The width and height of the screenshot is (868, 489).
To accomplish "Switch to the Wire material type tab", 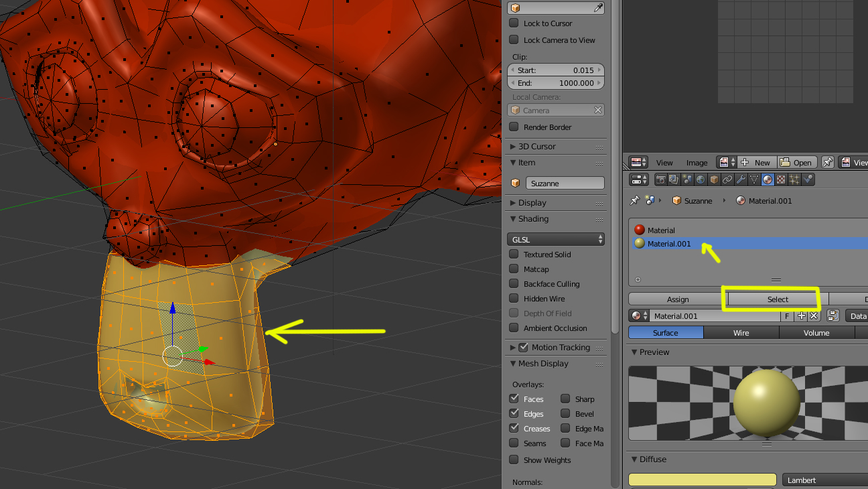I will click(x=741, y=333).
